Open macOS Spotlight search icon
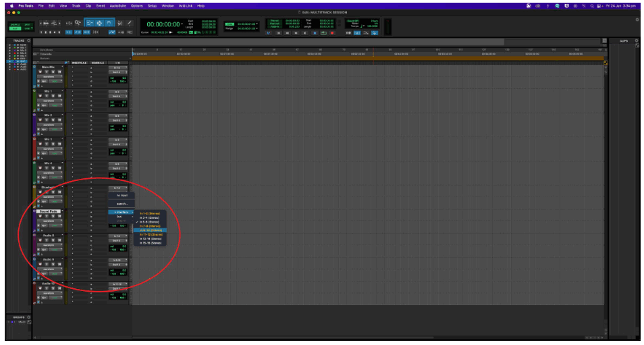Viewport: 644px width, 345px height. click(592, 6)
